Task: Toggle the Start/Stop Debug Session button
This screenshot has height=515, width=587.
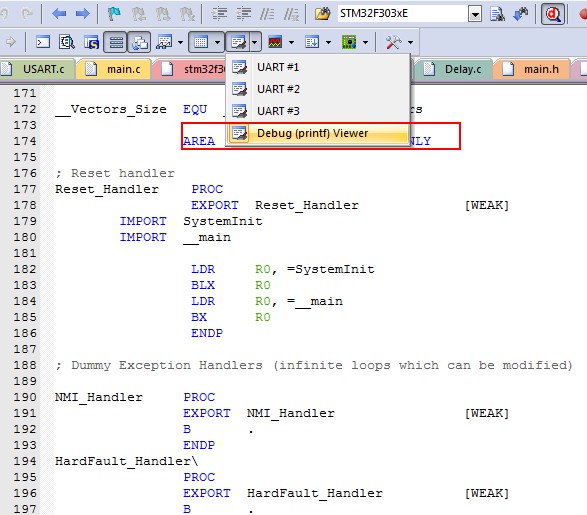Action: click(x=553, y=14)
